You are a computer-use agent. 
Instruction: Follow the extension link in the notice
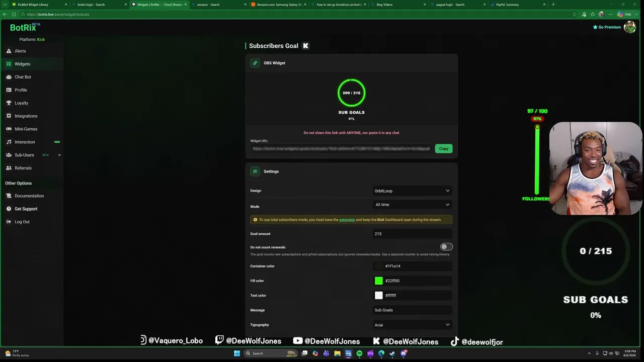tap(347, 220)
